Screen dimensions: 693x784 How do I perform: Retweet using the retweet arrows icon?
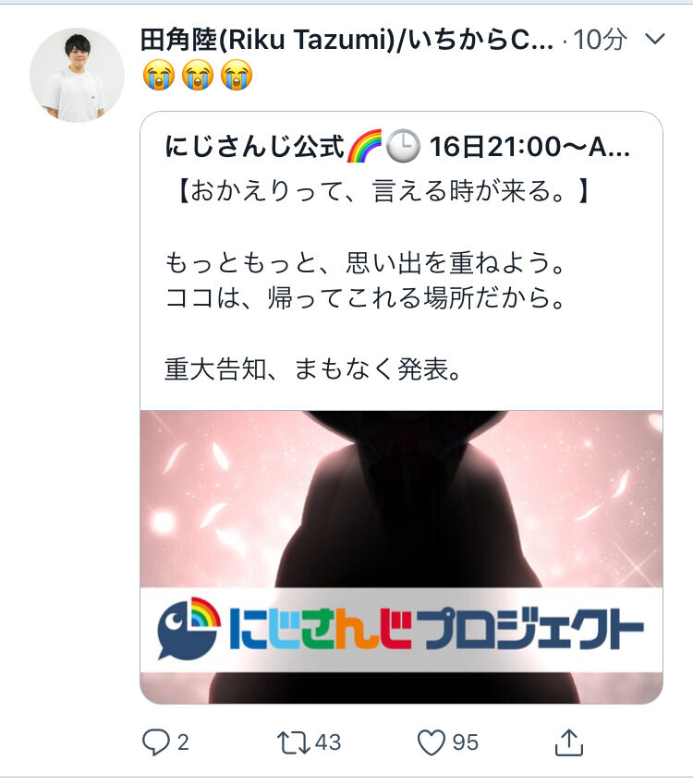coord(294,742)
